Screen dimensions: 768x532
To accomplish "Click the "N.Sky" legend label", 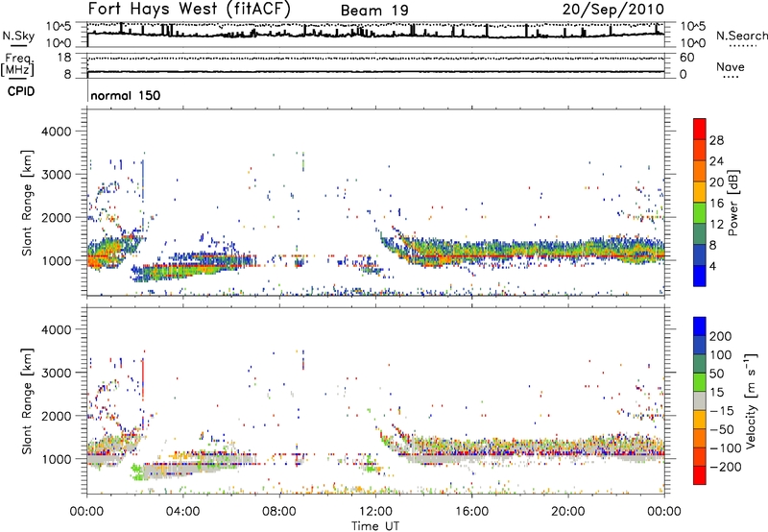I will pyautogui.click(x=18, y=36).
